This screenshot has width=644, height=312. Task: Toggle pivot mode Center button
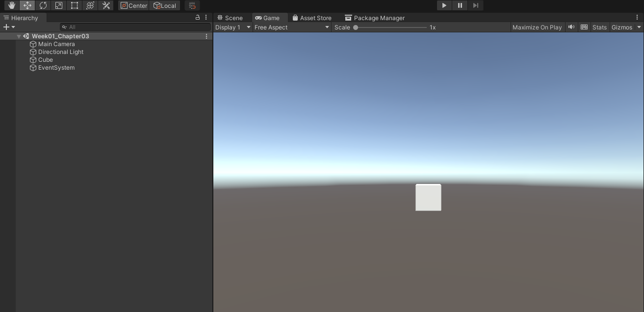[133, 5]
